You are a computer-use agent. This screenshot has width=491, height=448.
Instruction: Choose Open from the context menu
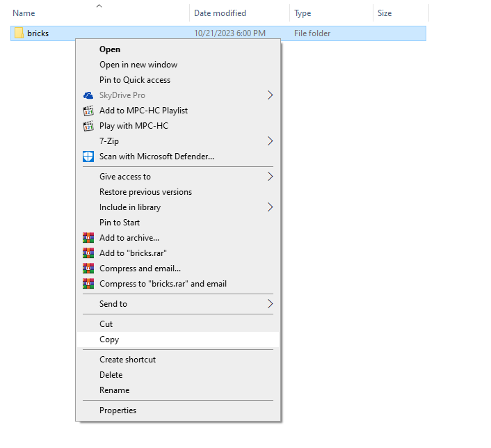tap(178, 49)
